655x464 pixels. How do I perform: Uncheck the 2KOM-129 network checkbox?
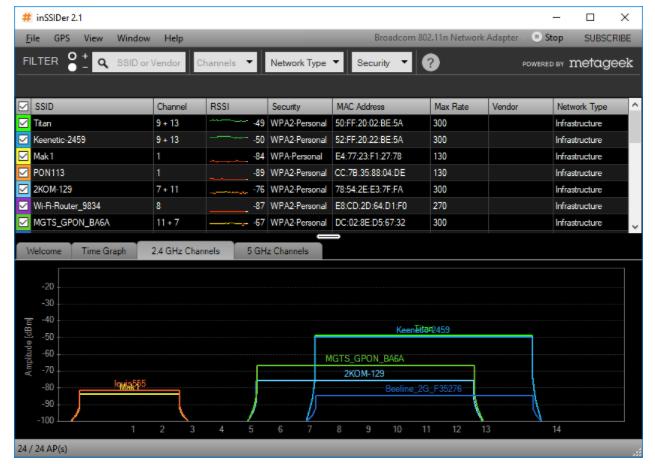coord(23,189)
